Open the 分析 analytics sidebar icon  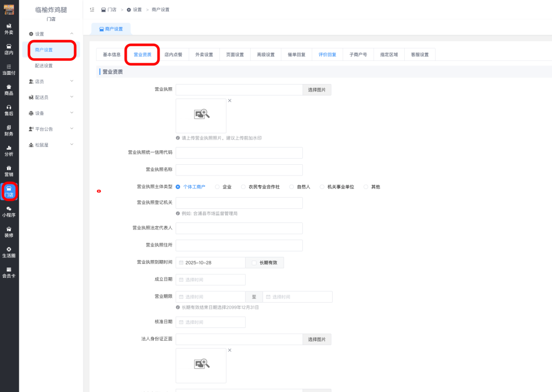pos(9,150)
